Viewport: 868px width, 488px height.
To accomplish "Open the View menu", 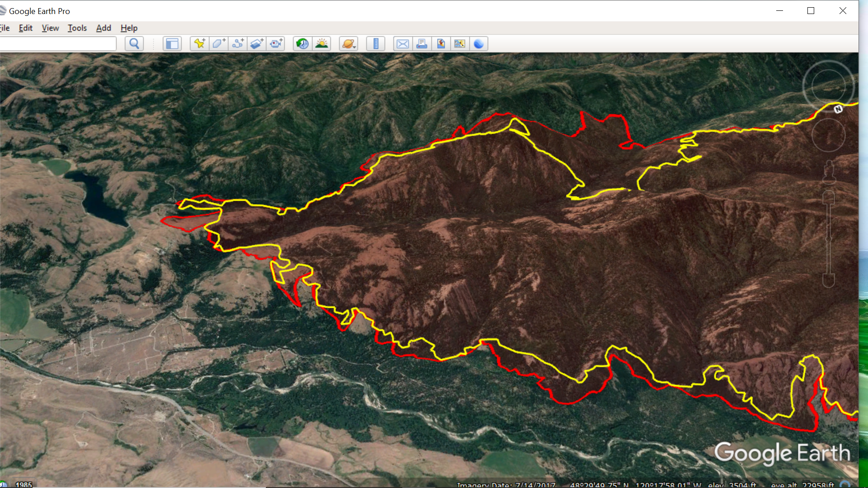I will coord(50,28).
